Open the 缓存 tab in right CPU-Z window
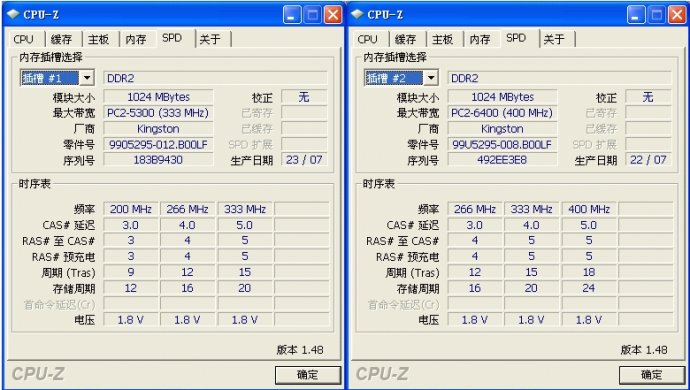 coord(405,39)
